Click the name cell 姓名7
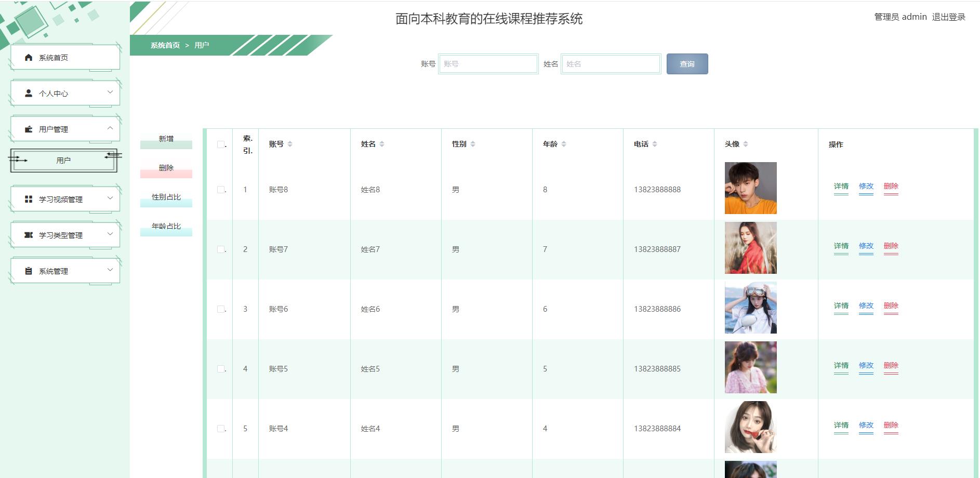The width and height of the screenshot is (980, 478). click(x=370, y=249)
